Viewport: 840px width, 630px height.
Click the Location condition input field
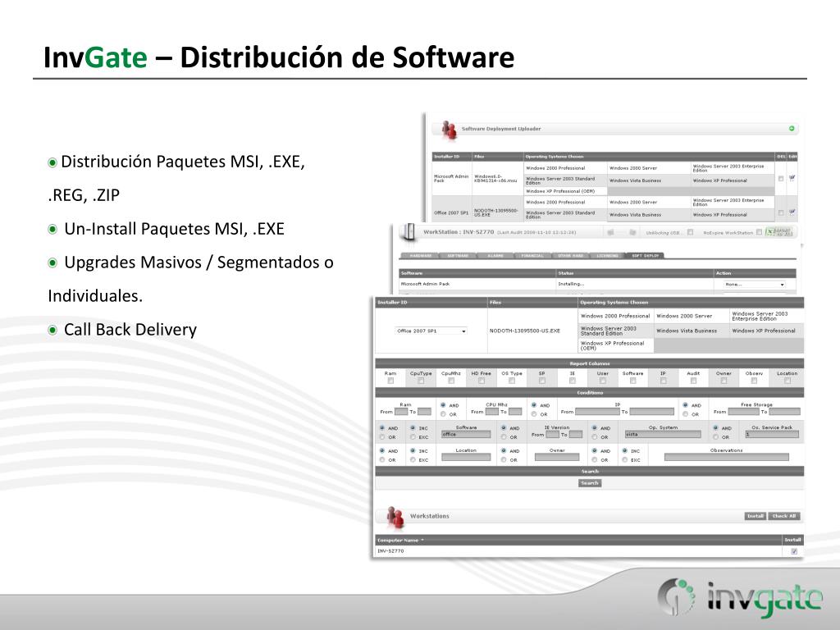[466, 457]
